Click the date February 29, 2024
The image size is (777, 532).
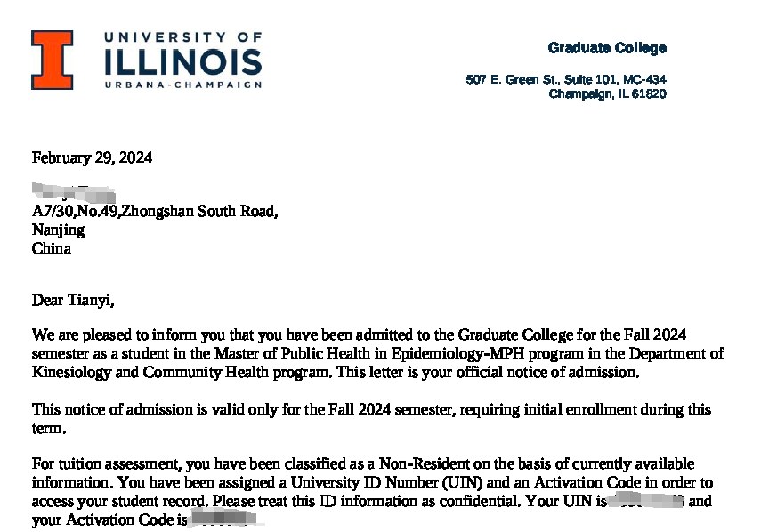click(x=92, y=158)
